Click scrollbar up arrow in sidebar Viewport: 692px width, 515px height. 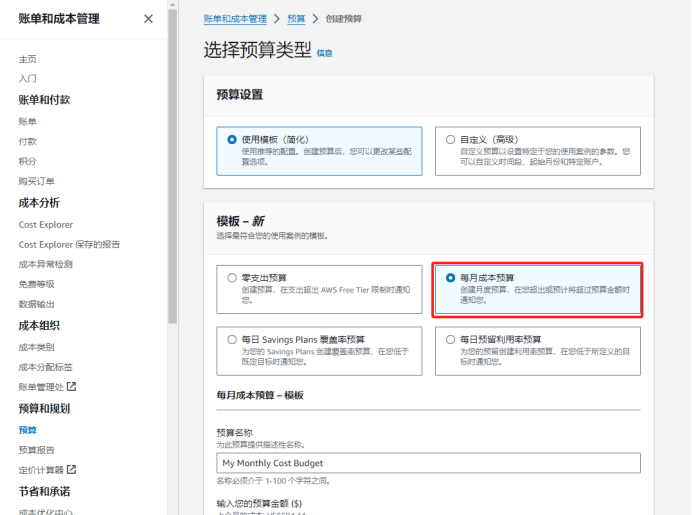pyautogui.click(x=172, y=5)
